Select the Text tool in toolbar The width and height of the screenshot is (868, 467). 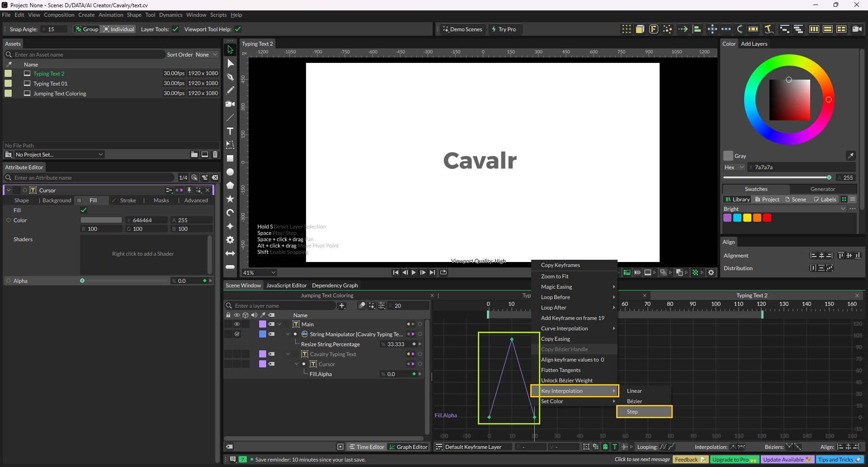tap(230, 131)
